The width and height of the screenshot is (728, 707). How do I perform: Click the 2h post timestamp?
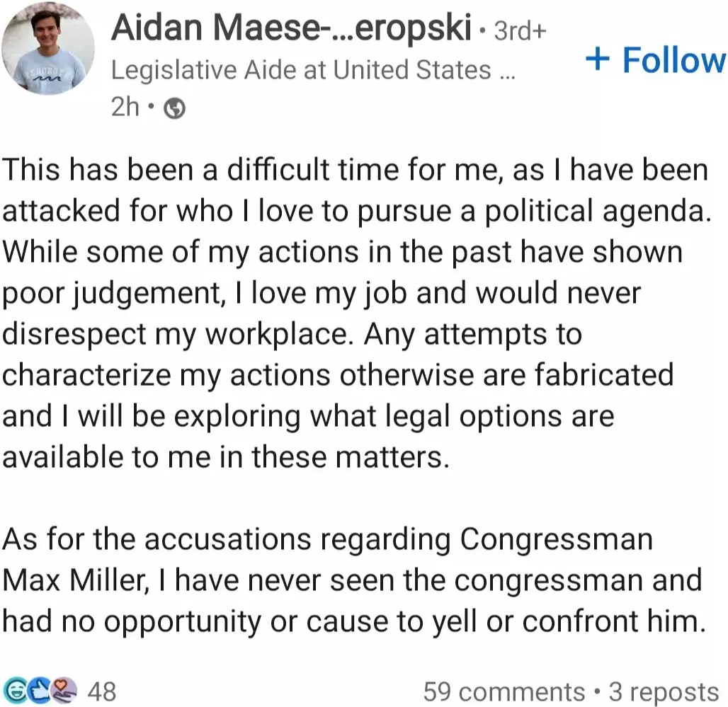click(125, 108)
